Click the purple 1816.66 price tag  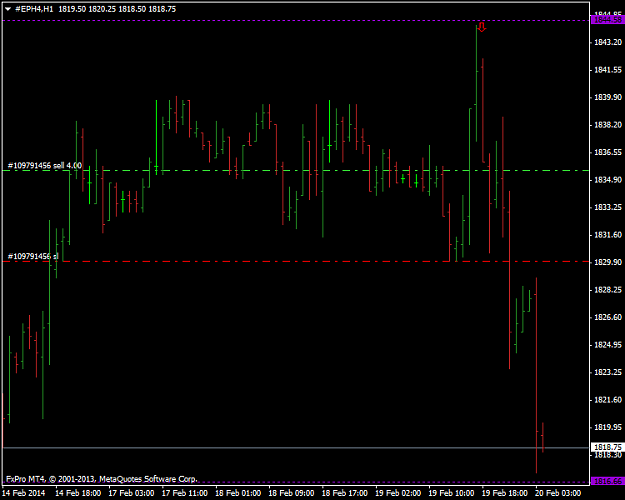[x=608, y=481]
